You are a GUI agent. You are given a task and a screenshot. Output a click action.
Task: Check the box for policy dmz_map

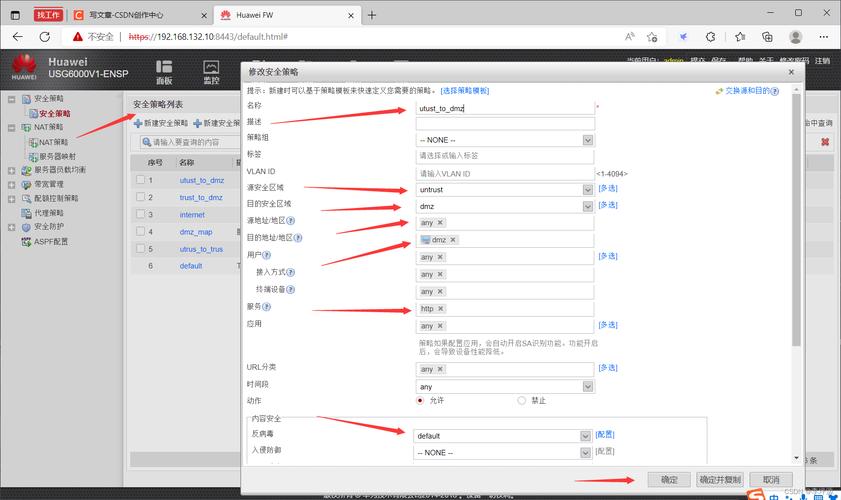click(141, 231)
